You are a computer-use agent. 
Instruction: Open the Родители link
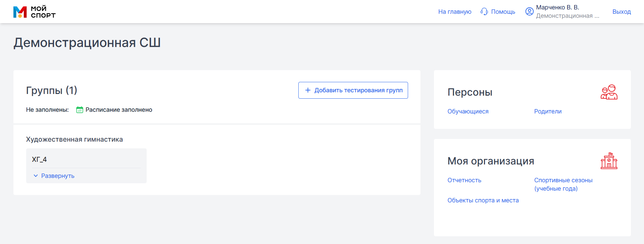548,111
